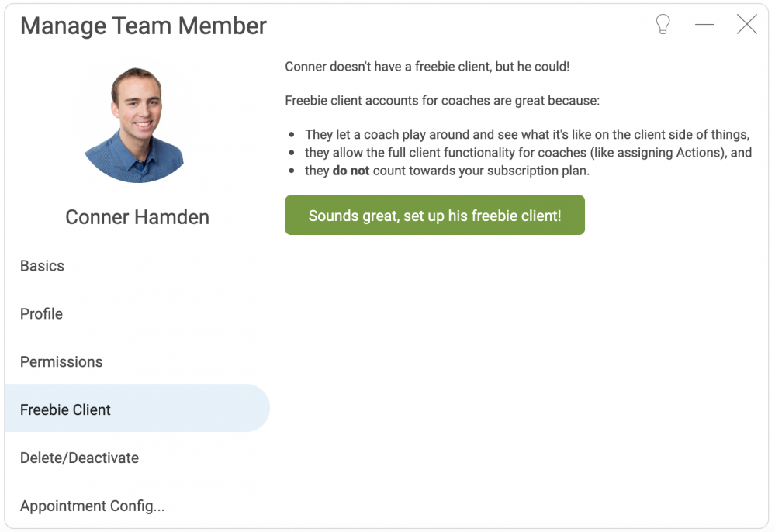
Task: Click Conner Hamden's profile photo
Action: 135,126
